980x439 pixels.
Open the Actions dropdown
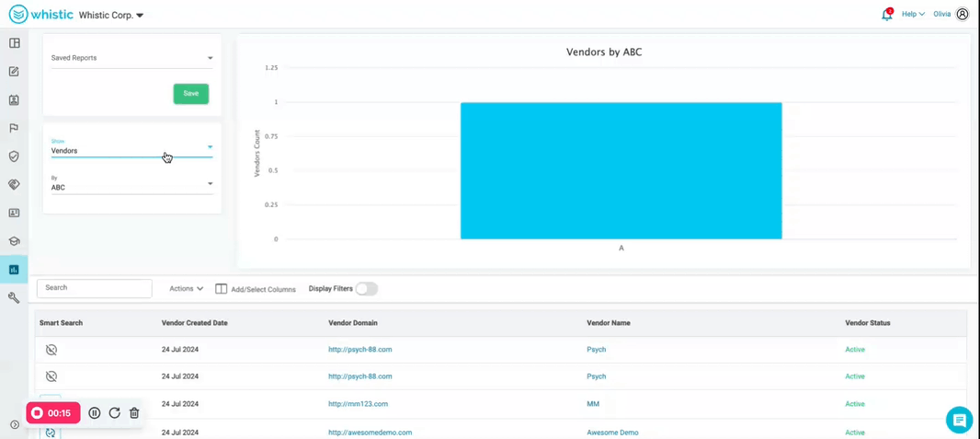point(187,289)
